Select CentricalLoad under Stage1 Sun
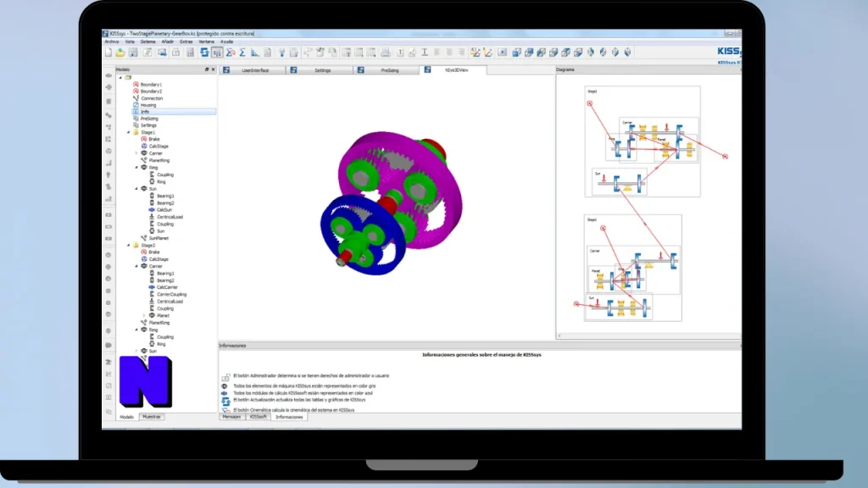The image size is (868, 488). pos(170,217)
